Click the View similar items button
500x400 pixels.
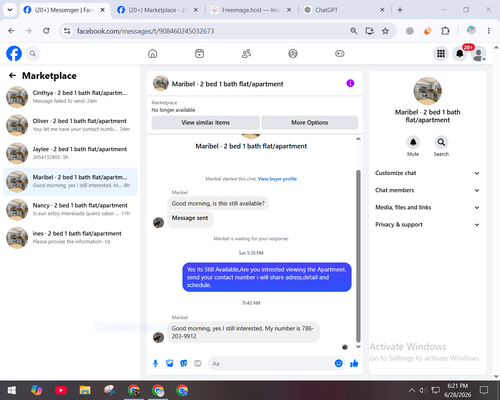tap(205, 123)
